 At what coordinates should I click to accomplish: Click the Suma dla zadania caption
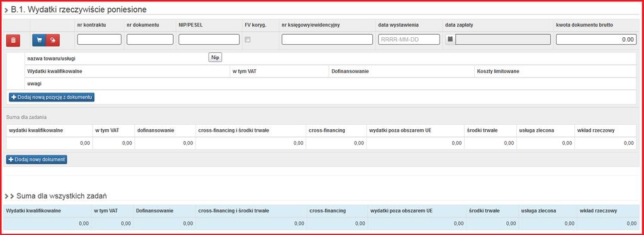26,117
